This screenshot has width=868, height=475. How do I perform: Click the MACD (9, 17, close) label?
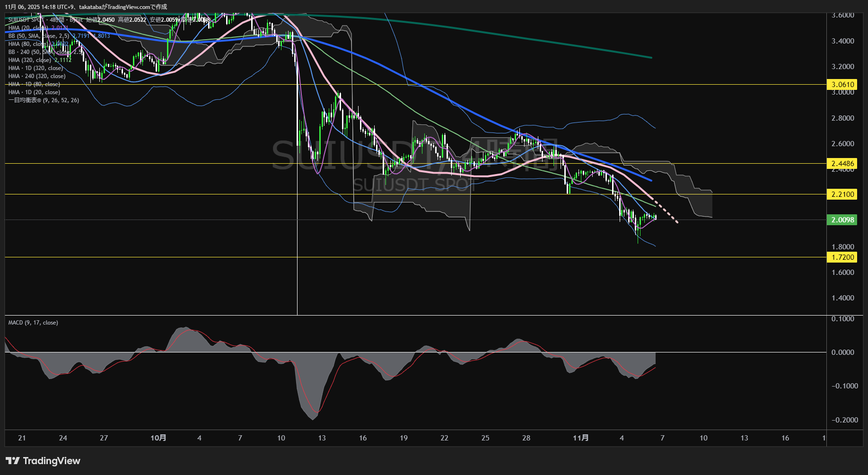point(33,323)
